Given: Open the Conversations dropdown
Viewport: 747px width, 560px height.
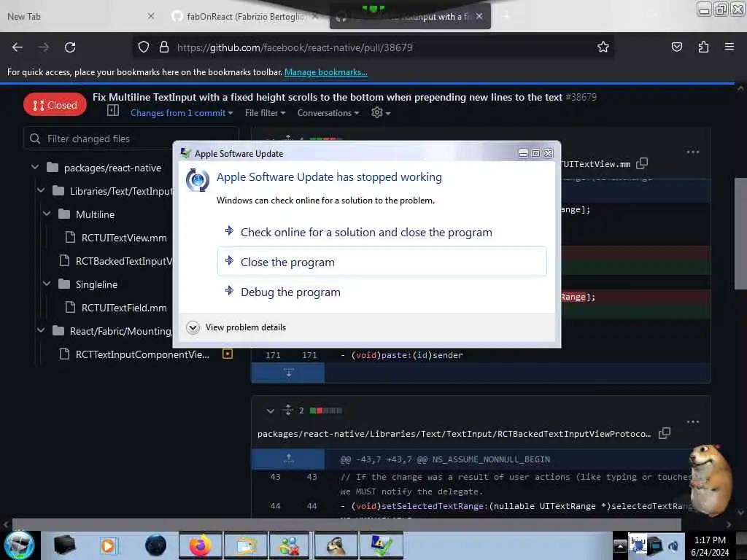Looking at the screenshot, I should click(x=328, y=113).
